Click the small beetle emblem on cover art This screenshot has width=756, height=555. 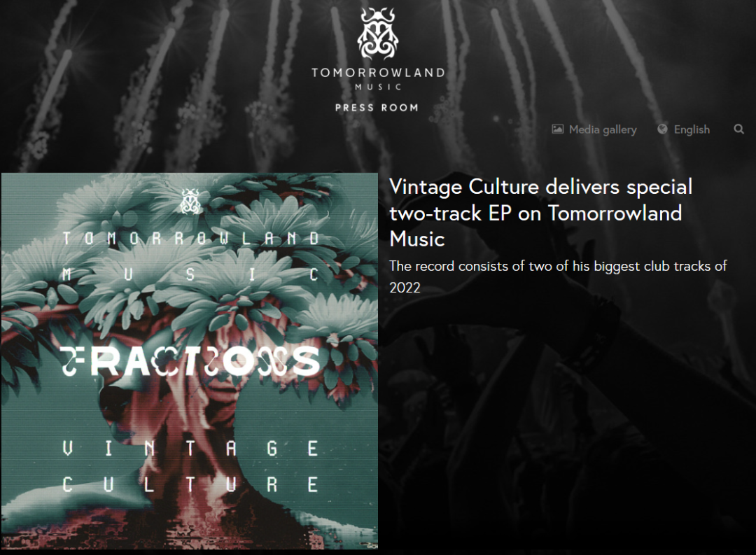190,201
